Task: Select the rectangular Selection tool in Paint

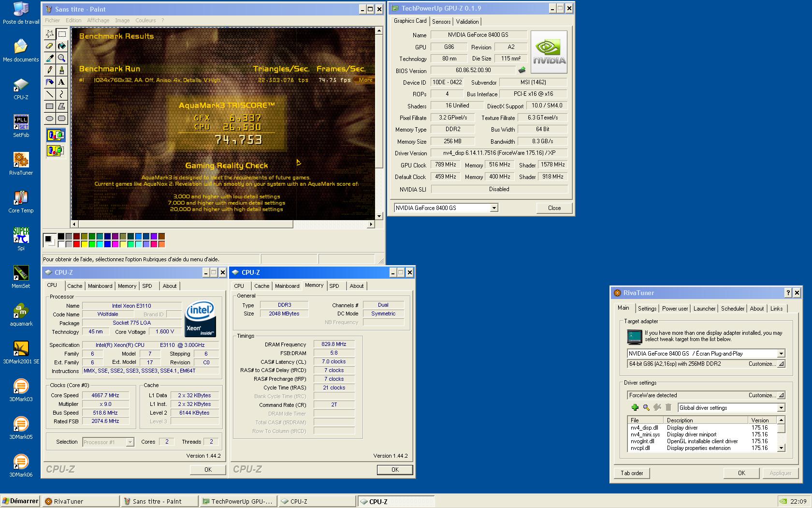Action: pos(62,33)
